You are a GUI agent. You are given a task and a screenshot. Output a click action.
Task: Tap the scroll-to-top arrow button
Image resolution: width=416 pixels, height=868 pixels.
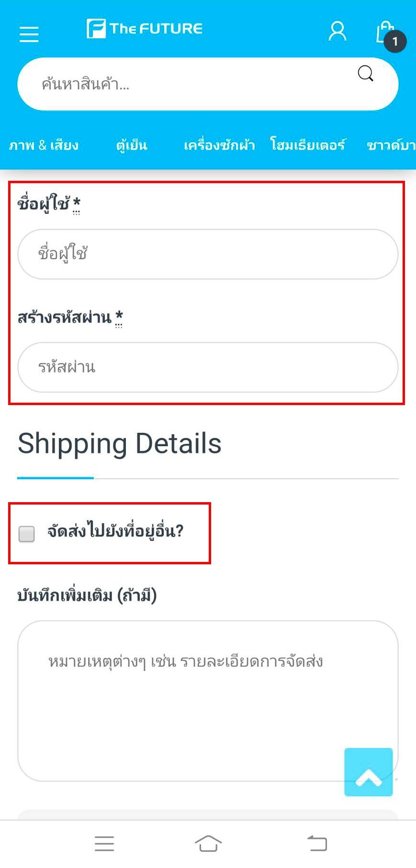[368, 772]
